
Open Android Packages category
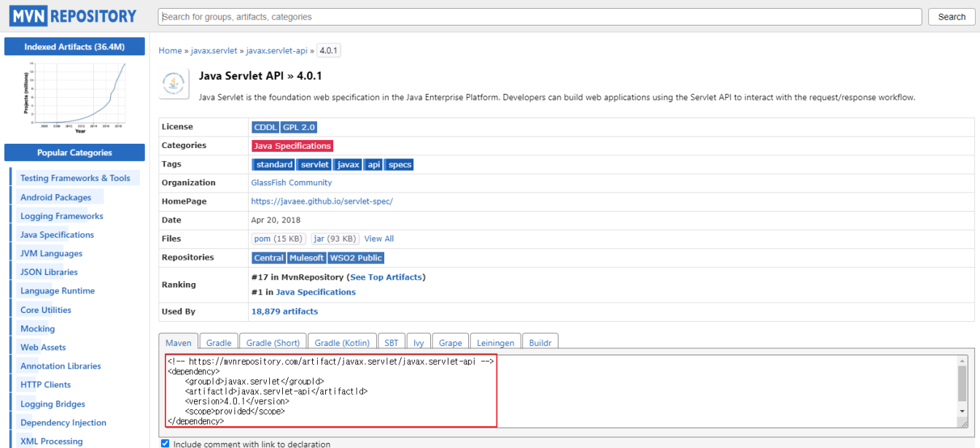pyautogui.click(x=55, y=197)
